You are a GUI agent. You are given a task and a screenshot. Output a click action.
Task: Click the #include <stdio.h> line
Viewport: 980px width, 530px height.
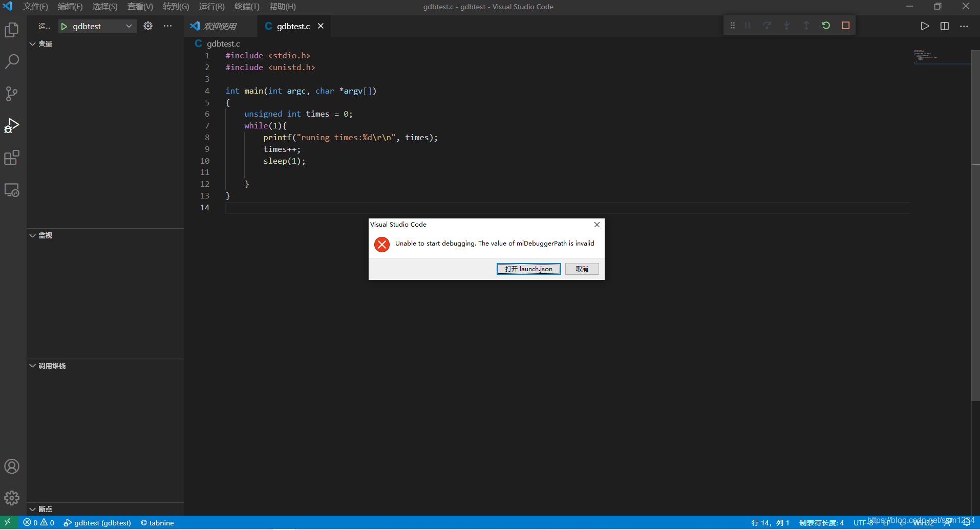click(x=268, y=56)
